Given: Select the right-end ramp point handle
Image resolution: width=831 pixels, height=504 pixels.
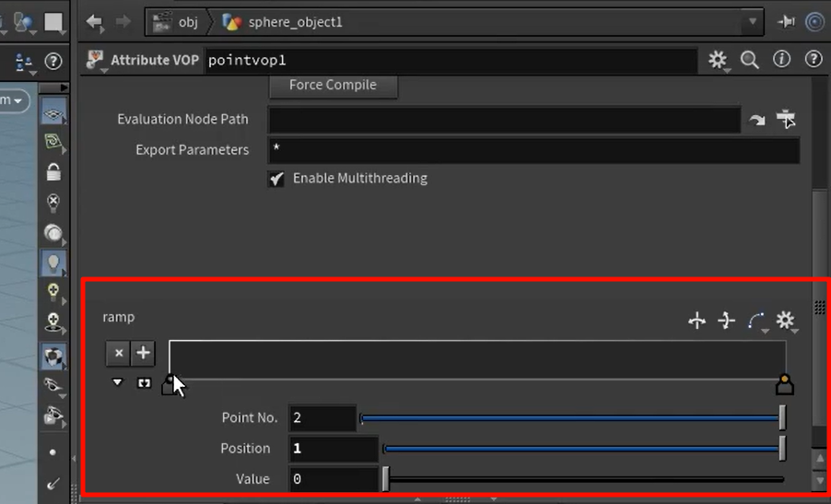Looking at the screenshot, I should (x=784, y=385).
